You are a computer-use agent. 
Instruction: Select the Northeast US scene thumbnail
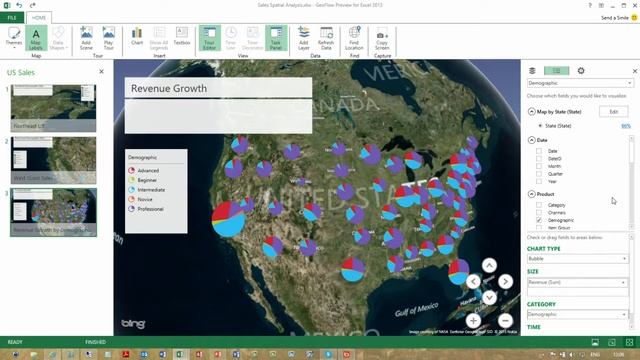[53, 108]
